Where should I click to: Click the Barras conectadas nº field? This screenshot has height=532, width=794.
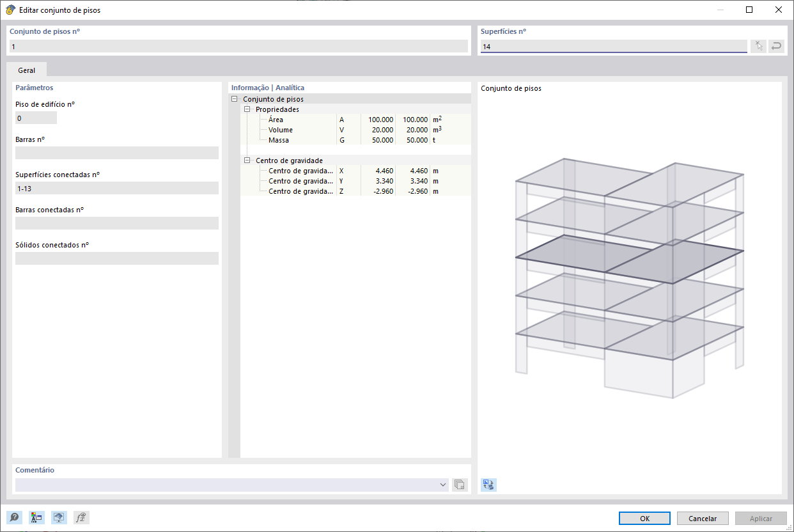coord(117,223)
